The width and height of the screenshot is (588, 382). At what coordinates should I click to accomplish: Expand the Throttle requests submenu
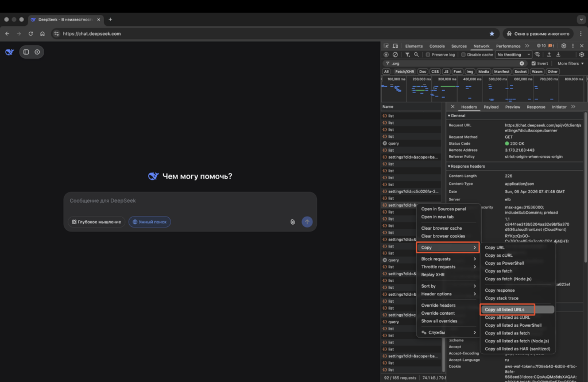448,267
